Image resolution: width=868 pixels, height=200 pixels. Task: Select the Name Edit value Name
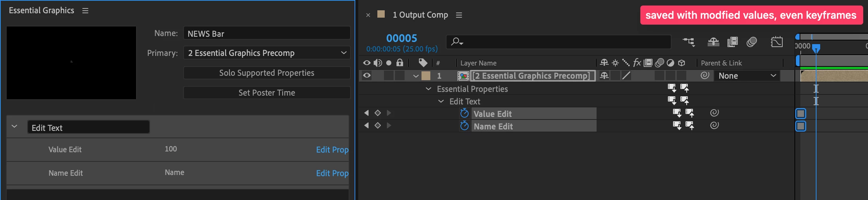click(x=174, y=172)
